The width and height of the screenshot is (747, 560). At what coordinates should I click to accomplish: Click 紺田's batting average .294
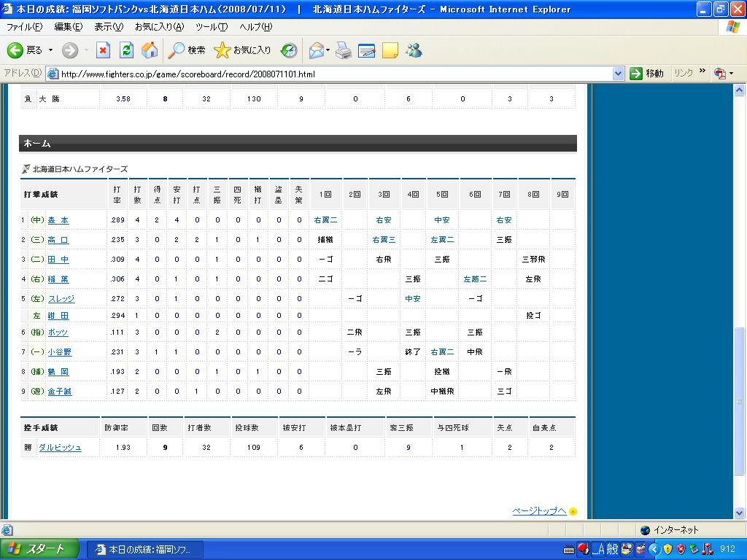117,315
